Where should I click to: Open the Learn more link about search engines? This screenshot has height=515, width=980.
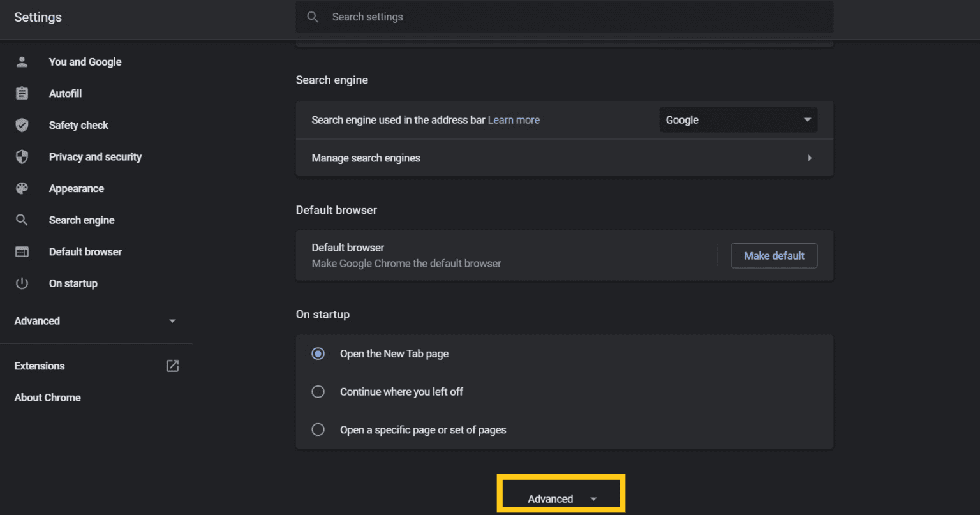pyautogui.click(x=514, y=119)
